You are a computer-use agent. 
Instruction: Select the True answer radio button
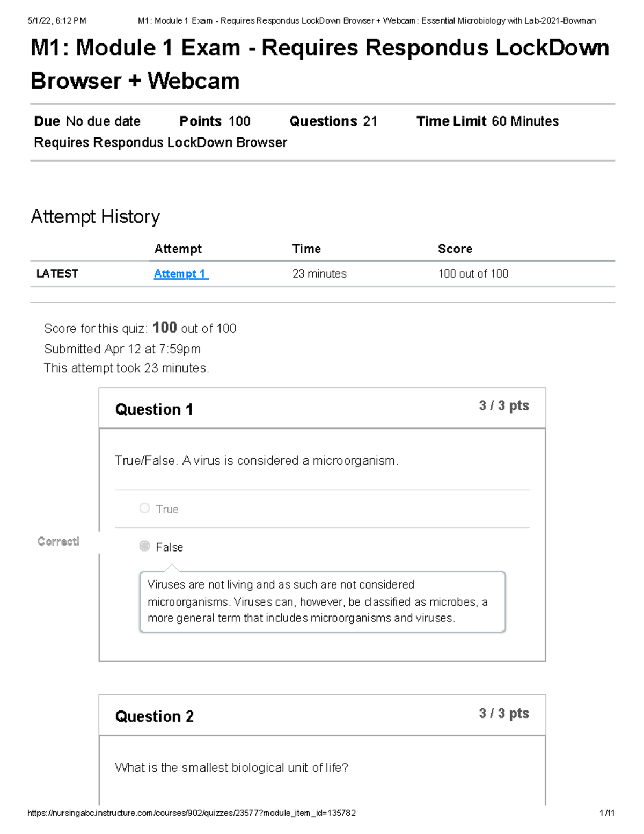(x=144, y=508)
